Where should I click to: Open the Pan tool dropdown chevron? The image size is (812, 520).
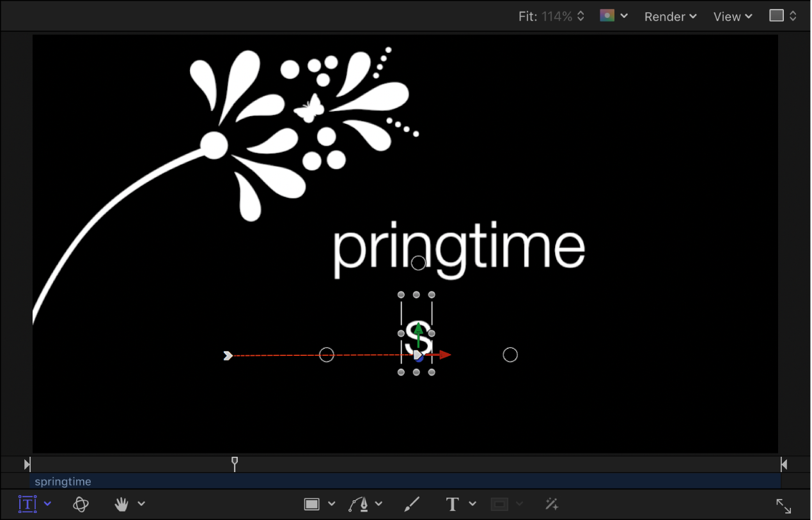141,504
